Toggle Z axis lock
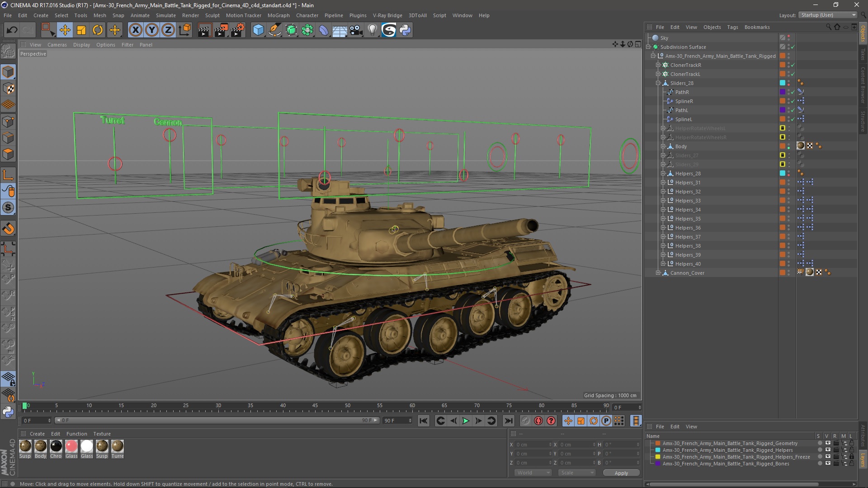Viewport: 868px width, 488px height. tap(168, 30)
